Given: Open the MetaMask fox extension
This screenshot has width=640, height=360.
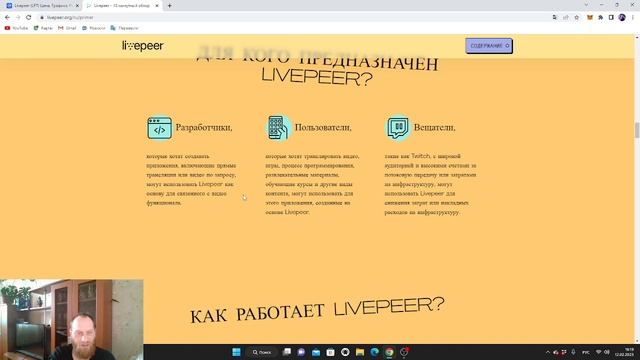Looking at the screenshot, I should (590, 18).
